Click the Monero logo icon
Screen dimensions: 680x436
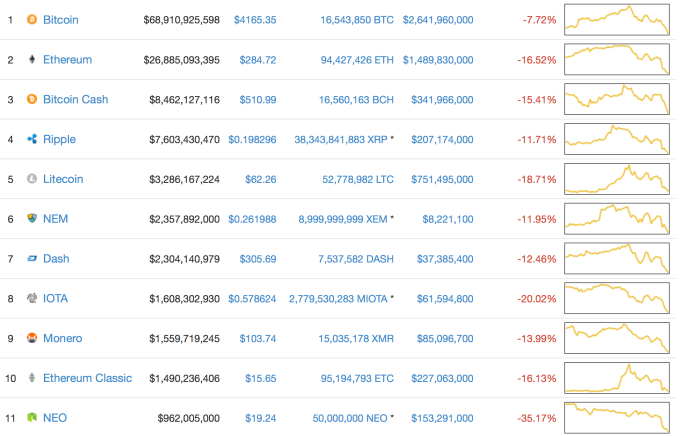click(31, 338)
